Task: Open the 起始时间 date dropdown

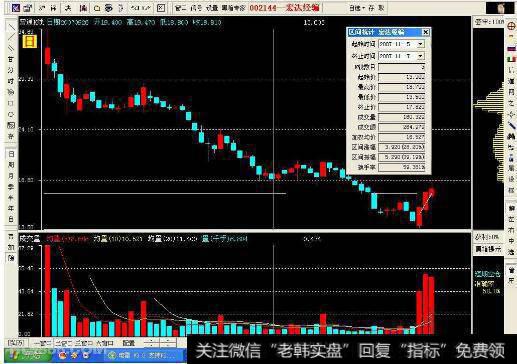Action: [x=420, y=44]
